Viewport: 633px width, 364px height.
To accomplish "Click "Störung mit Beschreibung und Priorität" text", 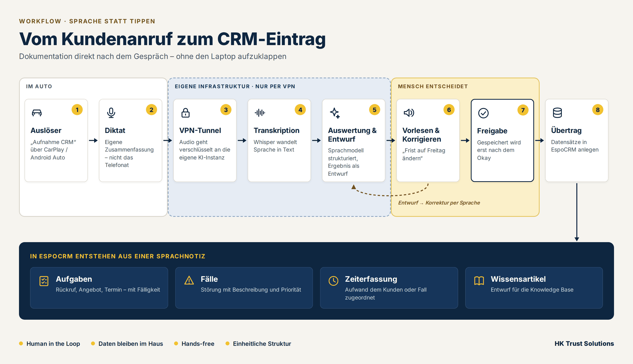I will coord(251,289).
